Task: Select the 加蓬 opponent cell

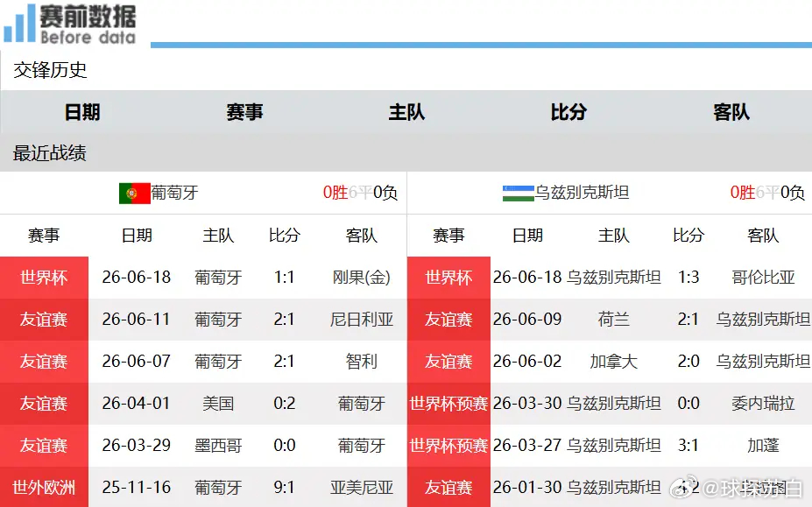Action: point(763,446)
